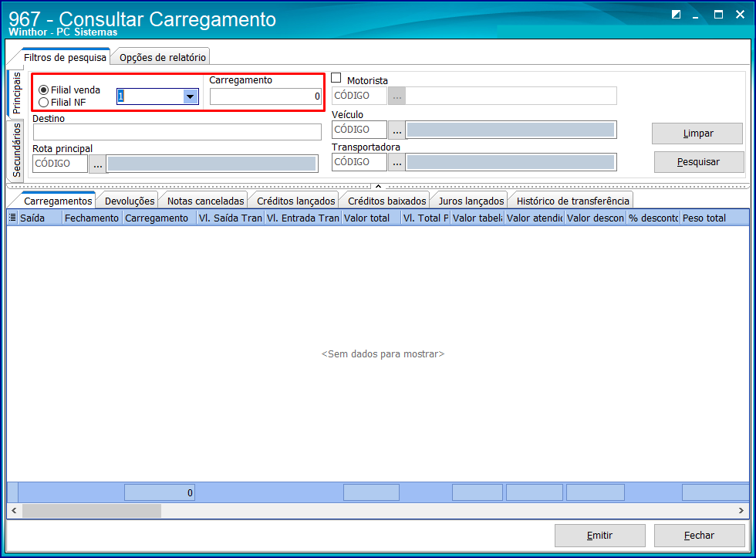Viewport: 756px width, 558px height.
Task: Sort by the Carregamento column header
Action: [x=159, y=218]
